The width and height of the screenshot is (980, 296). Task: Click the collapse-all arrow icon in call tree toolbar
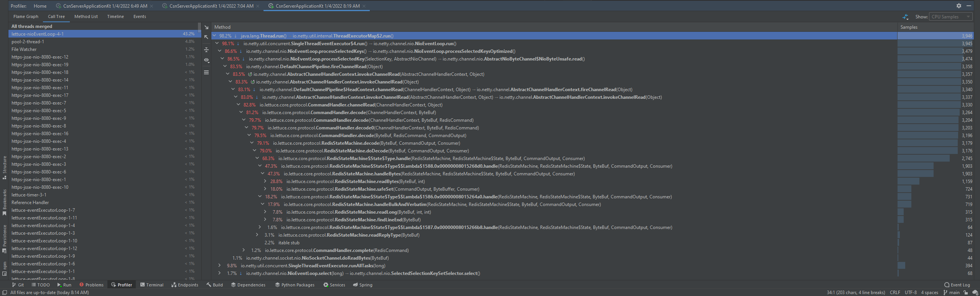206,37
